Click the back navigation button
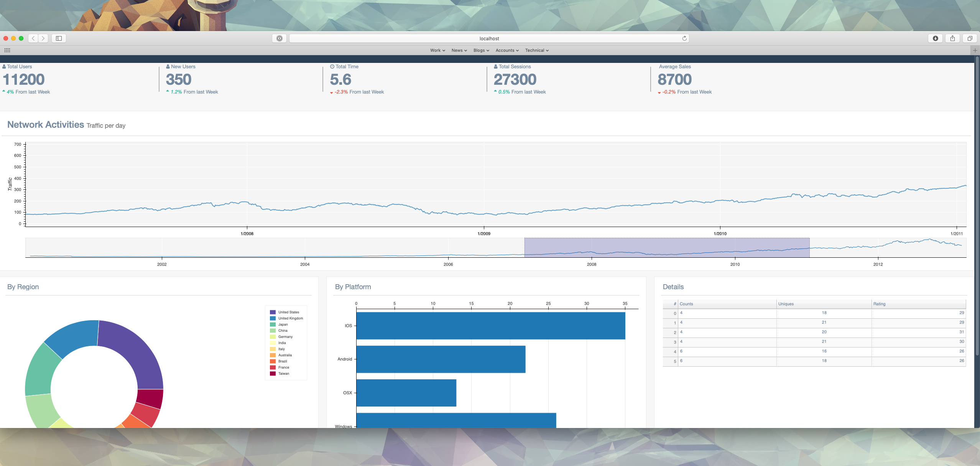 pos(33,38)
